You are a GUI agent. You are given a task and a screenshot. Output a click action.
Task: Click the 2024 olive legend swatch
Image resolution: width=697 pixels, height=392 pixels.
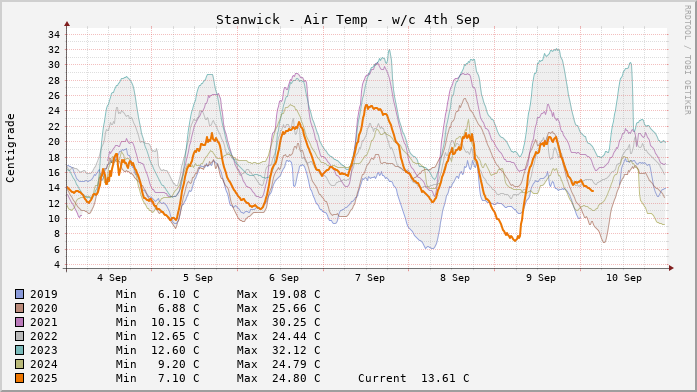[x=19, y=364]
